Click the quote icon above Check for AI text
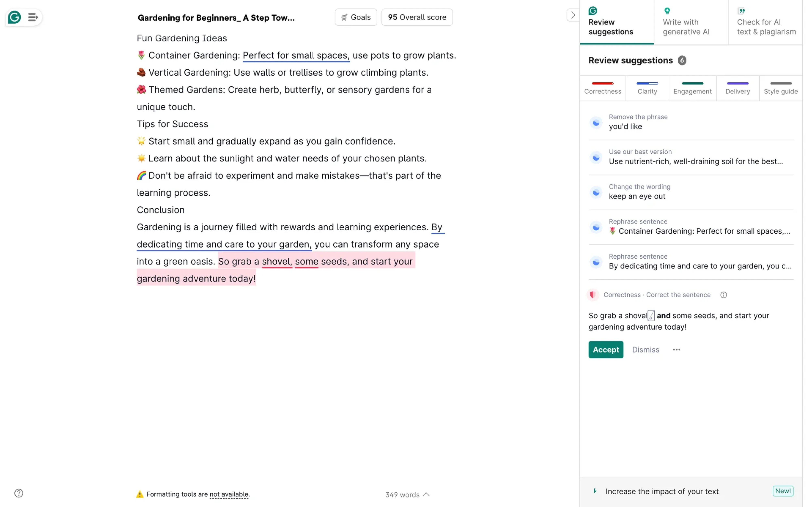Image resolution: width=812 pixels, height=507 pixels. 742,11
